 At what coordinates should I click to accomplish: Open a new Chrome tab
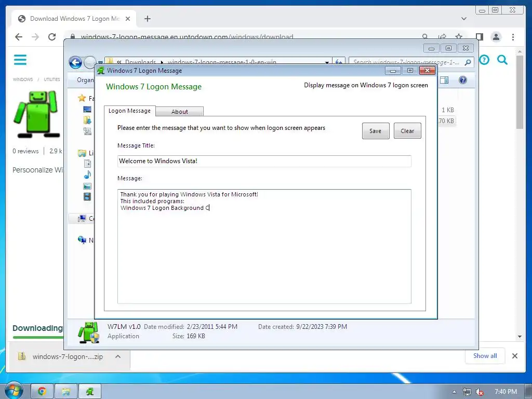click(x=147, y=19)
